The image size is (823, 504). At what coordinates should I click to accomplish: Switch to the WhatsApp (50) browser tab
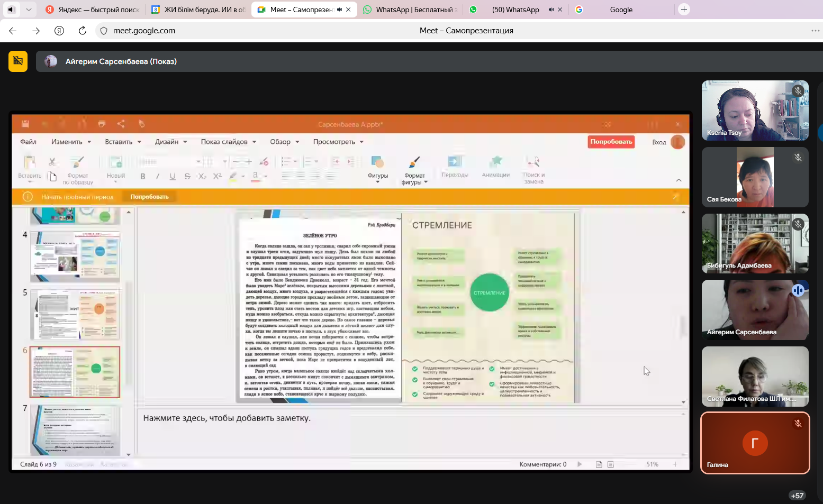[x=515, y=10]
